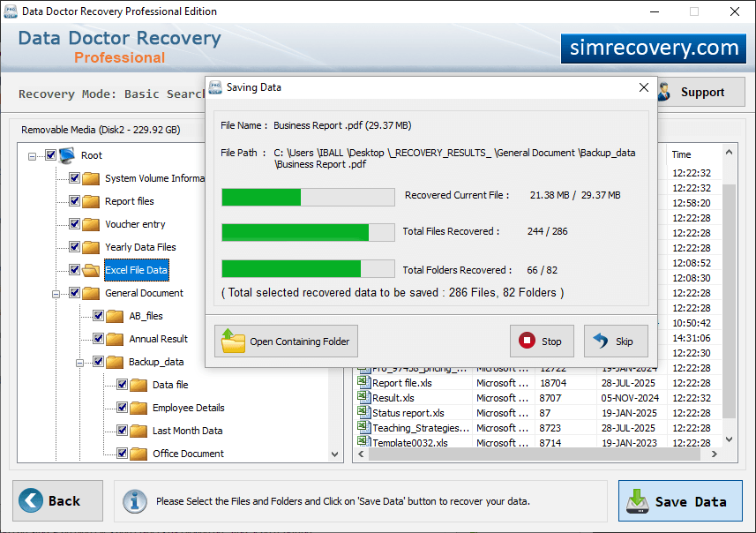
Task: Click the blue info icon in status bar
Action: [x=134, y=501]
